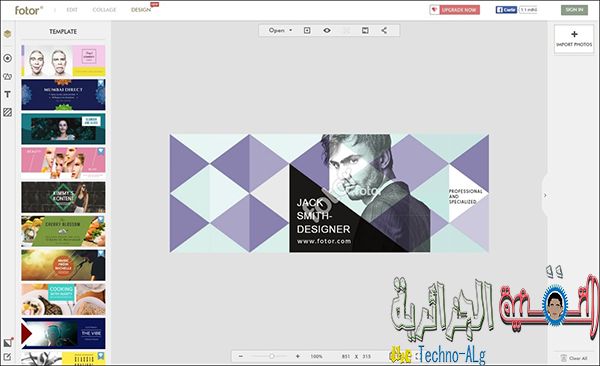Click the UPGRADE NOW button
Image resolution: width=600 pixels, height=366 pixels.
pyautogui.click(x=455, y=10)
